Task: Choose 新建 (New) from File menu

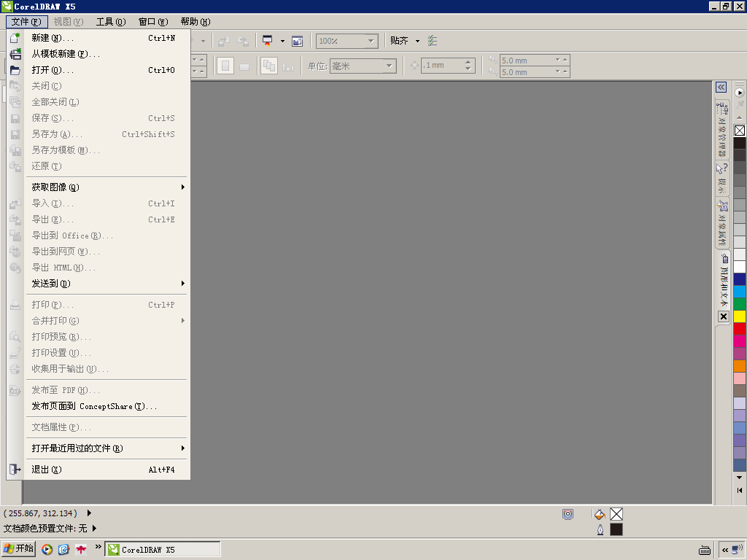Action: click(107, 38)
